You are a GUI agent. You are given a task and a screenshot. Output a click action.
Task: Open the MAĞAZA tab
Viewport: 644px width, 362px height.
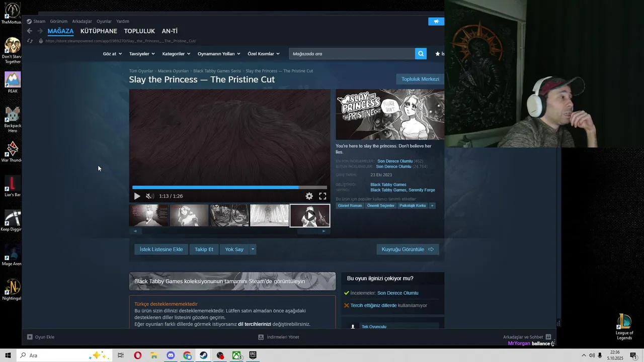click(60, 31)
